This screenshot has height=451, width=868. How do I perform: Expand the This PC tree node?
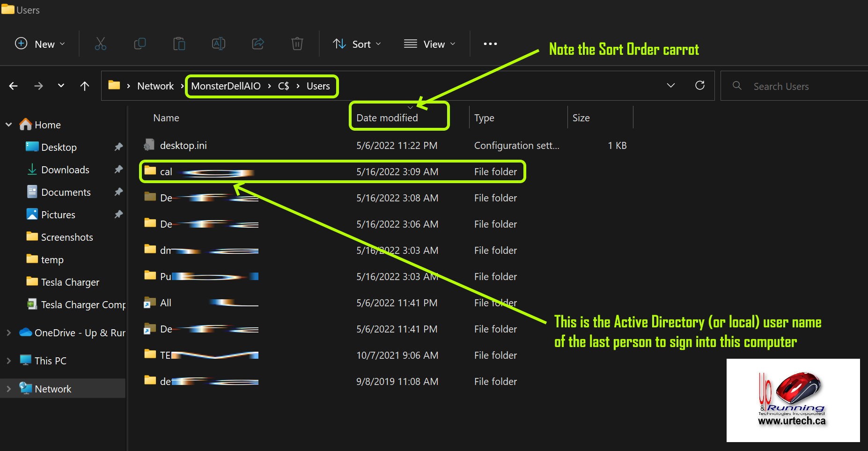(x=8, y=361)
